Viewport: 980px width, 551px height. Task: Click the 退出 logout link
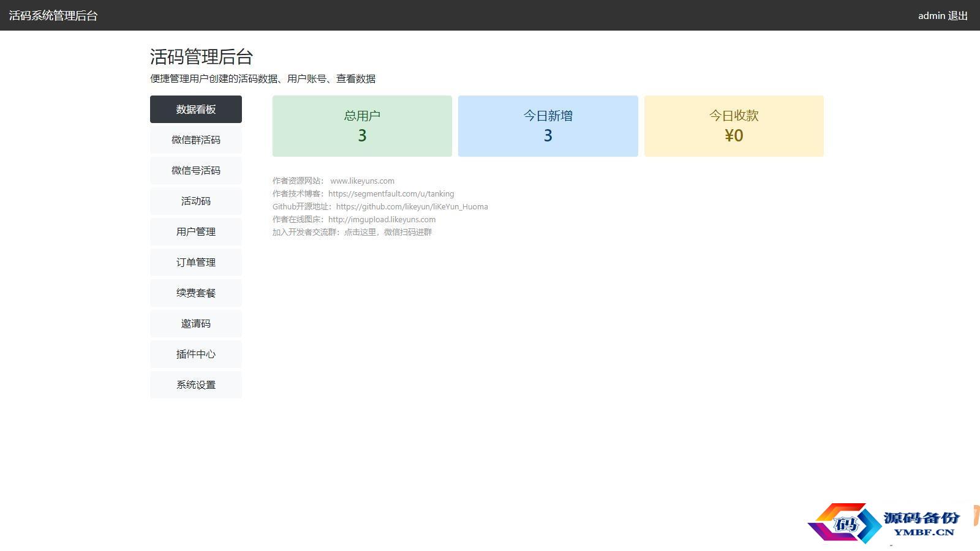(x=958, y=16)
